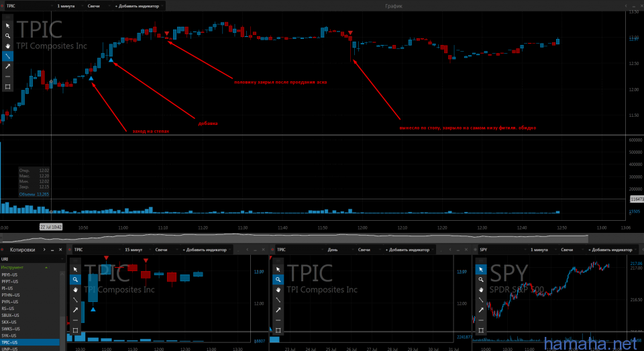
Task: Select the rectangle tool in main chart
Action: pyautogui.click(x=7, y=87)
